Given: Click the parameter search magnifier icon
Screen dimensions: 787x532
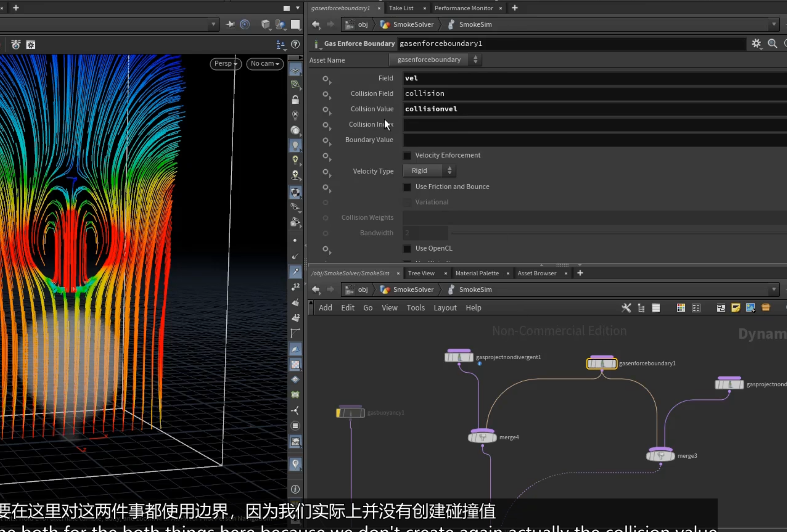Looking at the screenshot, I should point(772,43).
